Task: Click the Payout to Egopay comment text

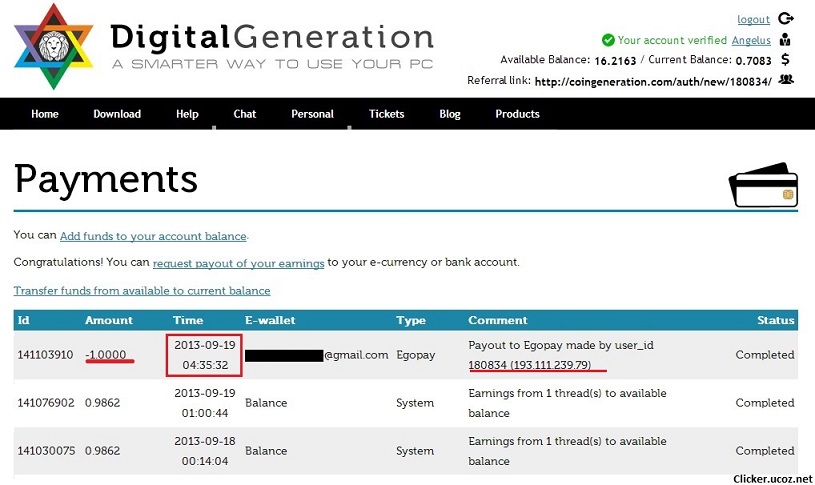Action: click(x=561, y=355)
